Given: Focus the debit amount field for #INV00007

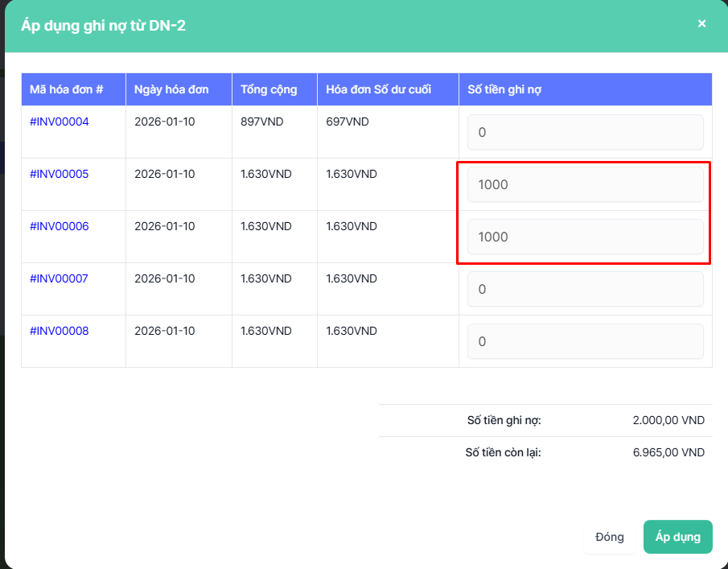Looking at the screenshot, I should tap(585, 289).
